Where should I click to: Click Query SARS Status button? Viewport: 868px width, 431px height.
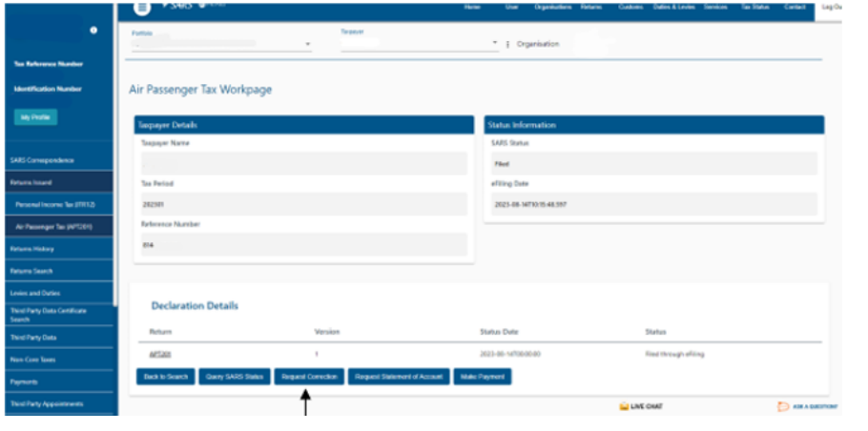234,377
